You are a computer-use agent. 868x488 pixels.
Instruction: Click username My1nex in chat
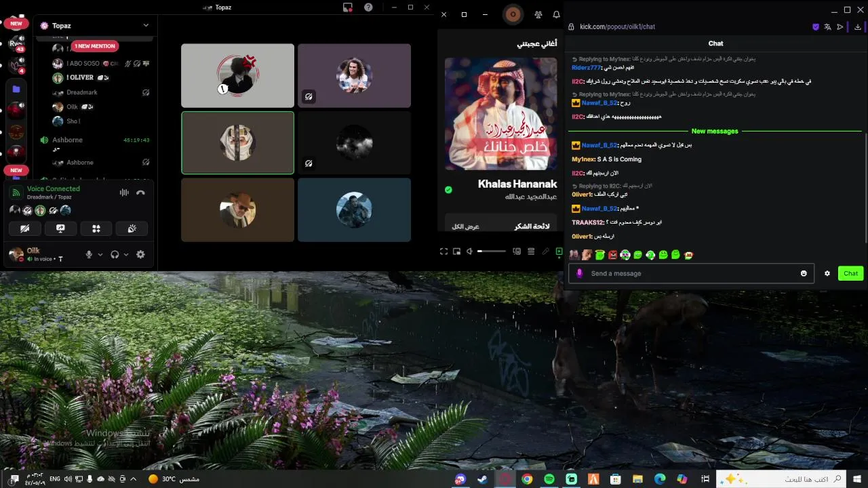coord(584,159)
